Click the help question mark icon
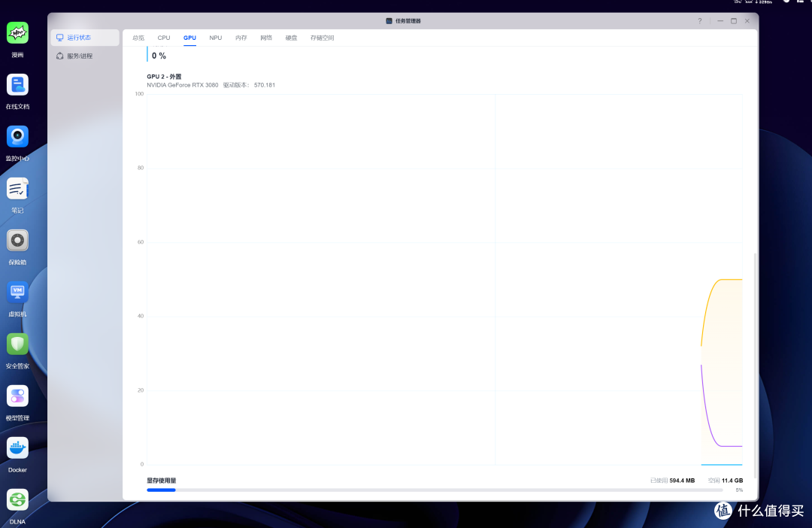This screenshot has height=528, width=812. coord(700,21)
